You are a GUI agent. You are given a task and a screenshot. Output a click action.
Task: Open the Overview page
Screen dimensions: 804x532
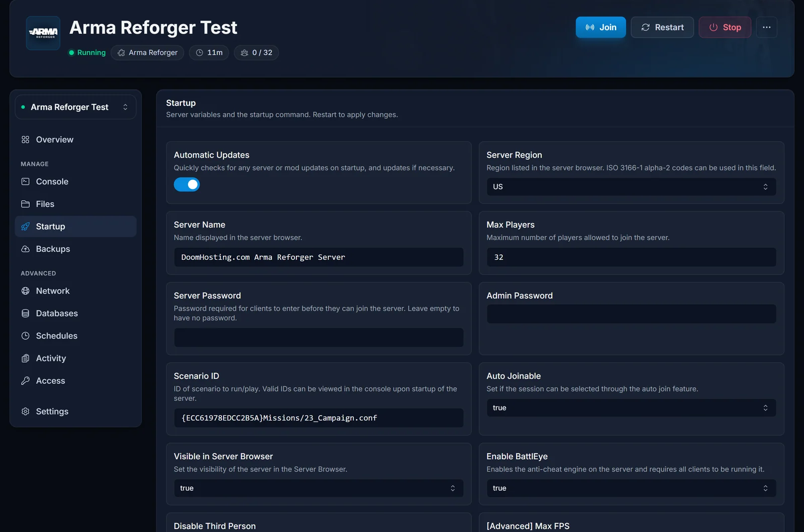tap(75, 140)
